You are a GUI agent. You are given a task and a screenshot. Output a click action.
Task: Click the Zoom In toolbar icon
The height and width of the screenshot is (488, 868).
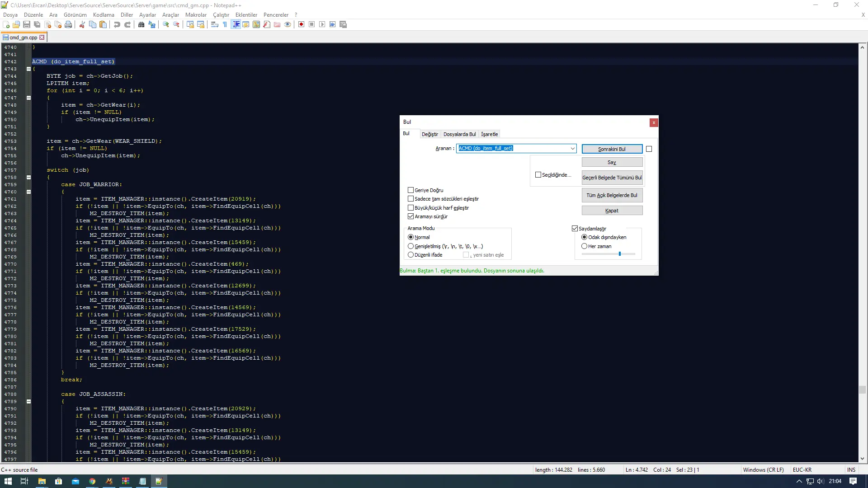tap(165, 24)
